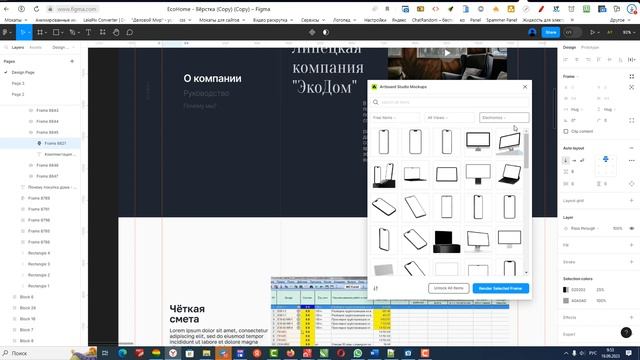The height and width of the screenshot is (360, 640).
Task: Select the Comment tool
Action: 130,32
